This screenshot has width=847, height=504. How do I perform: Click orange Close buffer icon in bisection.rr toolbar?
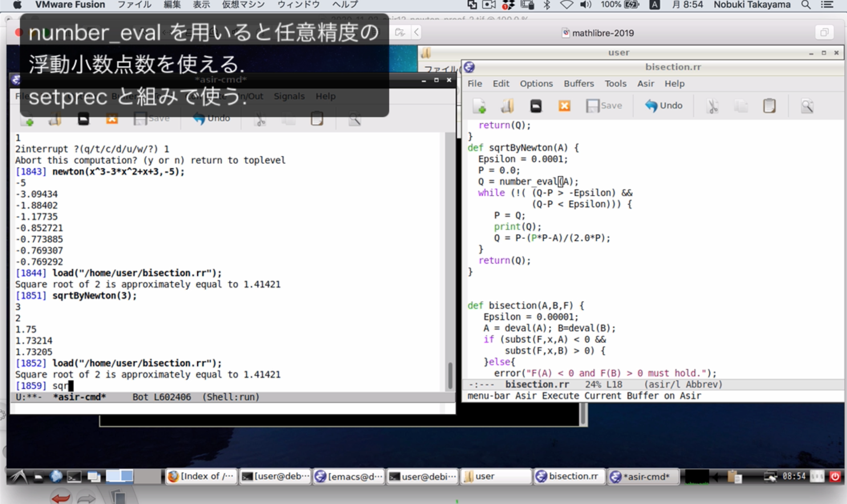point(564,106)
